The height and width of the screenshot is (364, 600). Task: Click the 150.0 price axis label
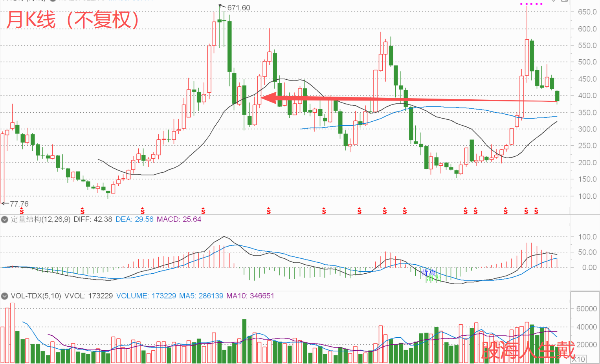pyautogui.click(x=587, y=179)
